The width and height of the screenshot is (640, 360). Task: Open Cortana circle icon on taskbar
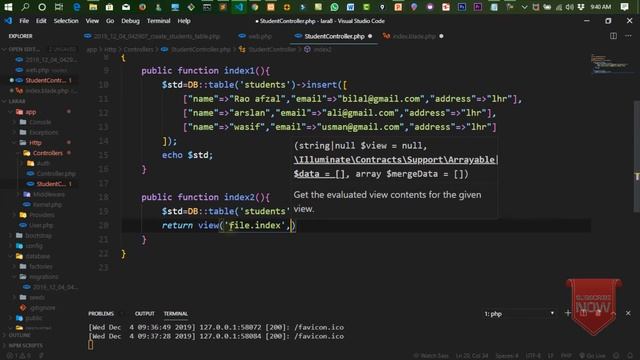point(42,7)
